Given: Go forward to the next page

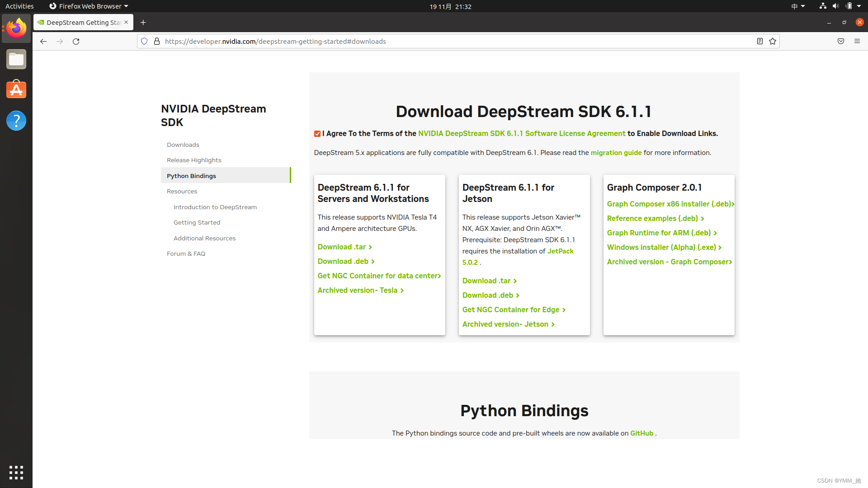Looking at the screenshot, I should point(60,41).
